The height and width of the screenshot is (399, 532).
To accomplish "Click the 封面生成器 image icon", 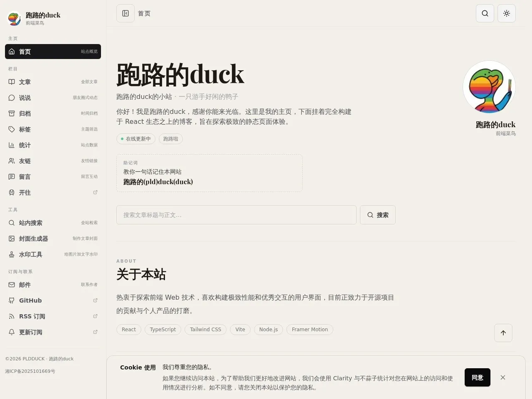I will 12,239.
